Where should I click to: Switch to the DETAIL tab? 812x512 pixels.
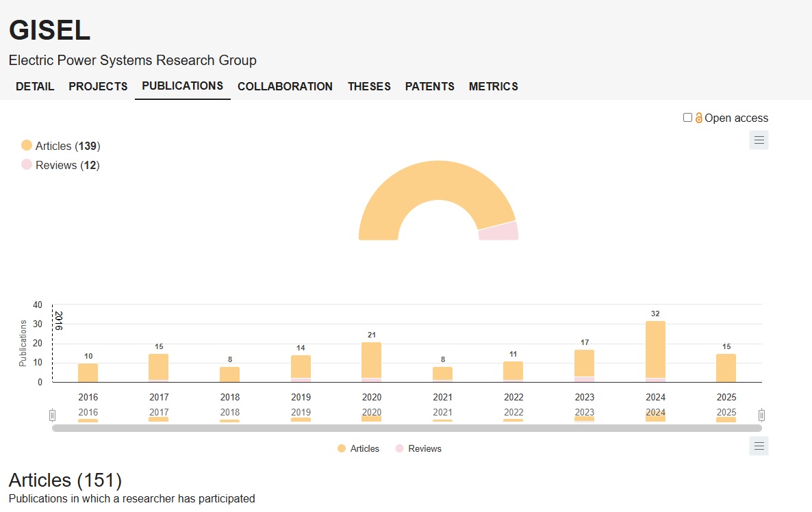[35, 86]
